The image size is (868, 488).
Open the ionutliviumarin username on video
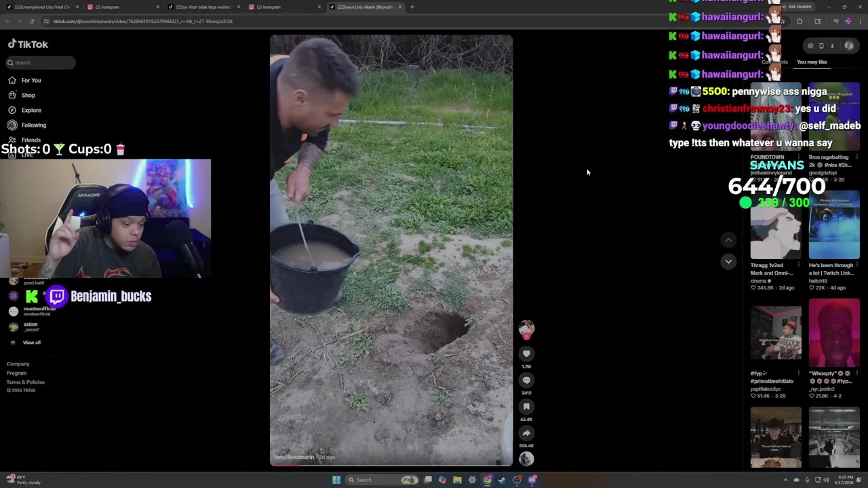point(294,457)
